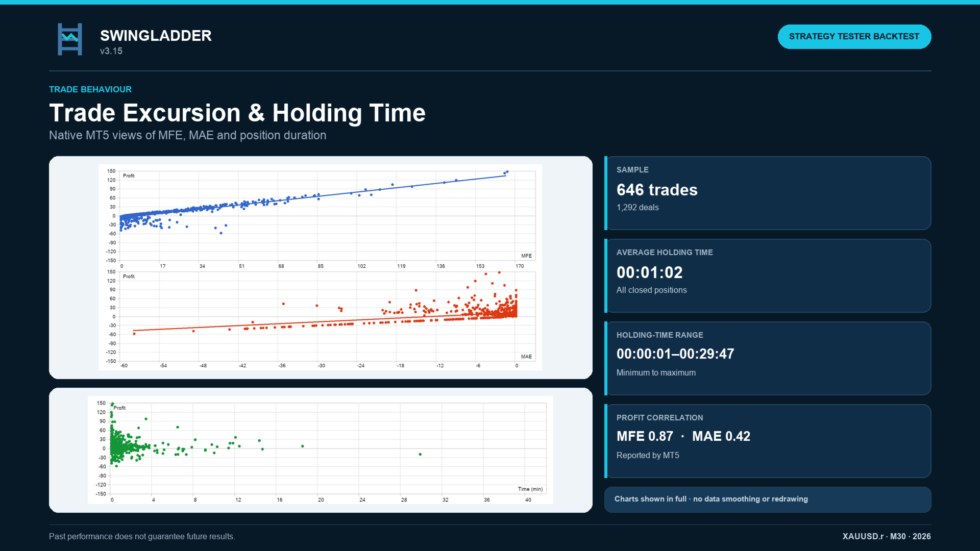Click the SwingLadder ladder logo icon
The width and height of the screenshot is (980, 551).
pyautogui.click(x=70, y=39)
